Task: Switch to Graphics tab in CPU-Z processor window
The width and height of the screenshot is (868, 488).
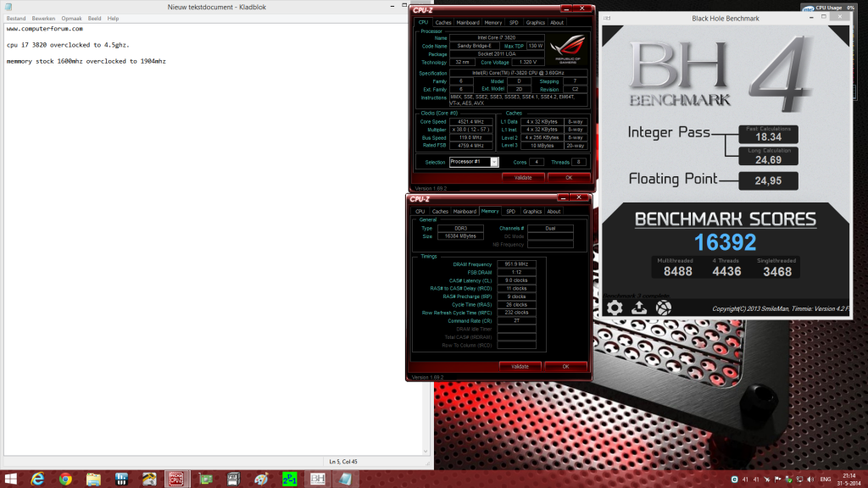Action: click(x=536, y=23)
